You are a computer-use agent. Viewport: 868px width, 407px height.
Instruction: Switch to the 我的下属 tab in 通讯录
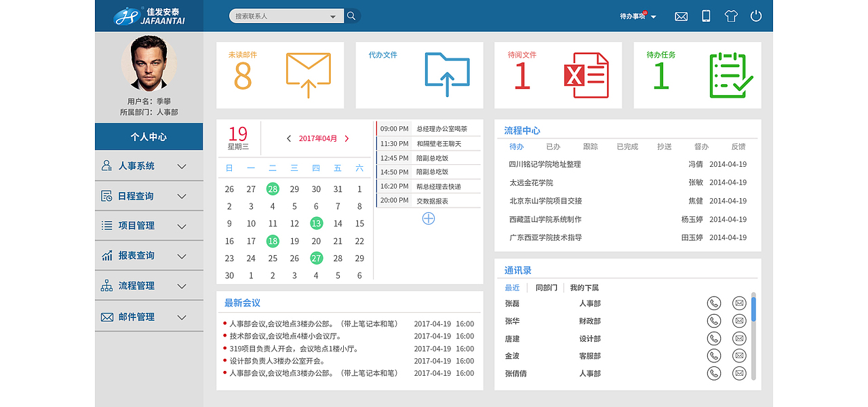(x=584, y=287)
